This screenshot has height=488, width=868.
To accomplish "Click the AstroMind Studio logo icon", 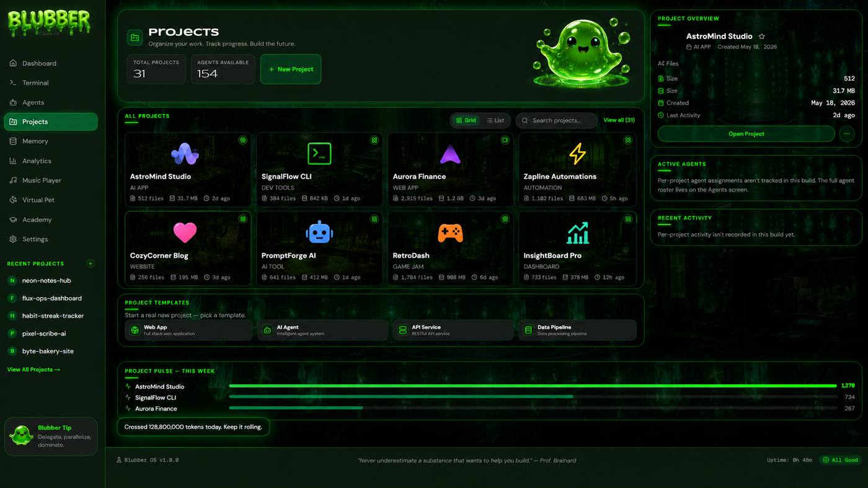I will [x=185, y=153].
